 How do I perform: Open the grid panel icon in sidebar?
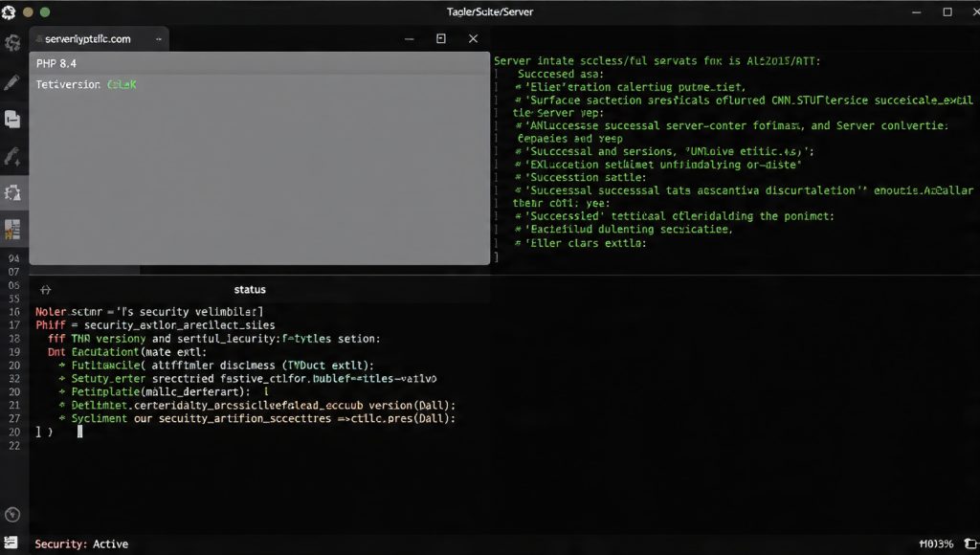click(11, 230)
